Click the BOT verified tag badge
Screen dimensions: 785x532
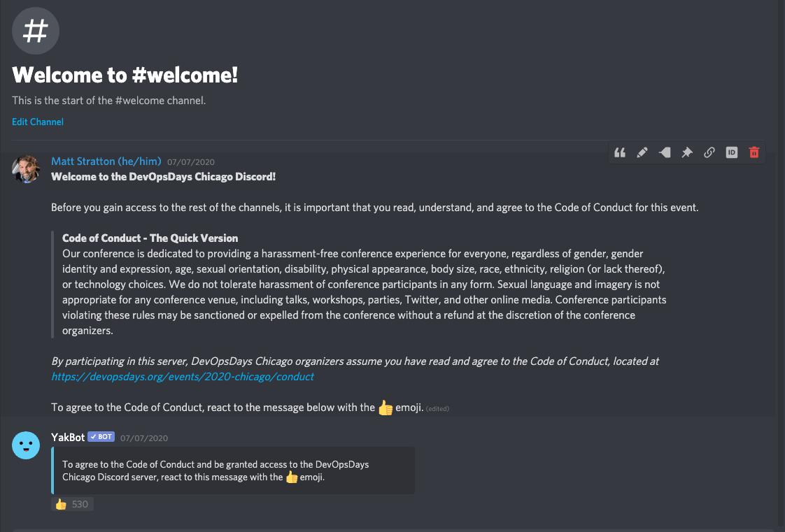click(101, 436)
